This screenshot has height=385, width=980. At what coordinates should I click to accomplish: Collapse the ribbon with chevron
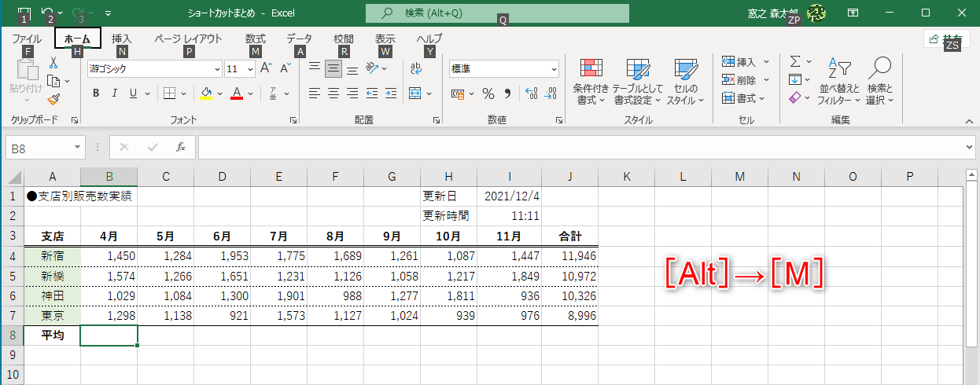[x=968, y=119]
